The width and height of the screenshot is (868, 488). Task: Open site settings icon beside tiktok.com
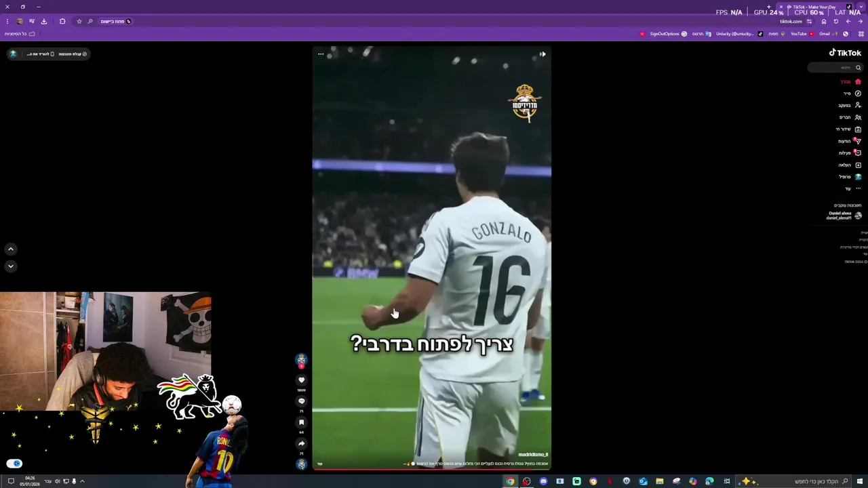[x=809, y=22]
